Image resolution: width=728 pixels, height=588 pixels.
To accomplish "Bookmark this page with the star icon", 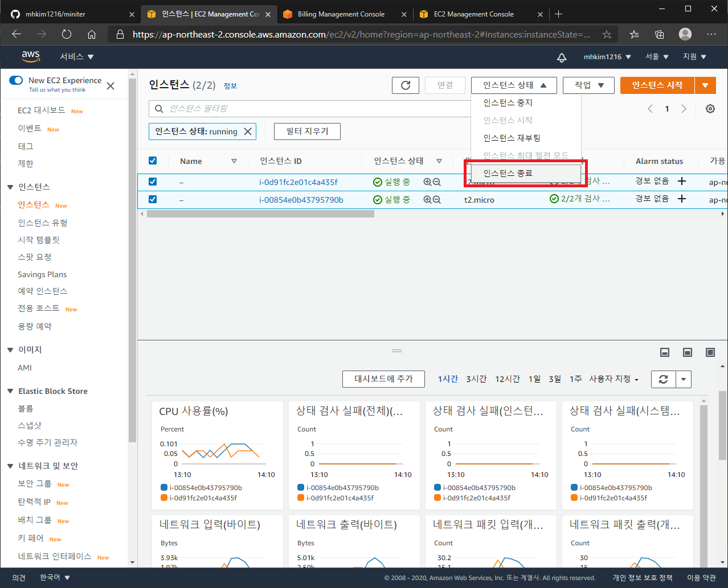I will (607, 35).
